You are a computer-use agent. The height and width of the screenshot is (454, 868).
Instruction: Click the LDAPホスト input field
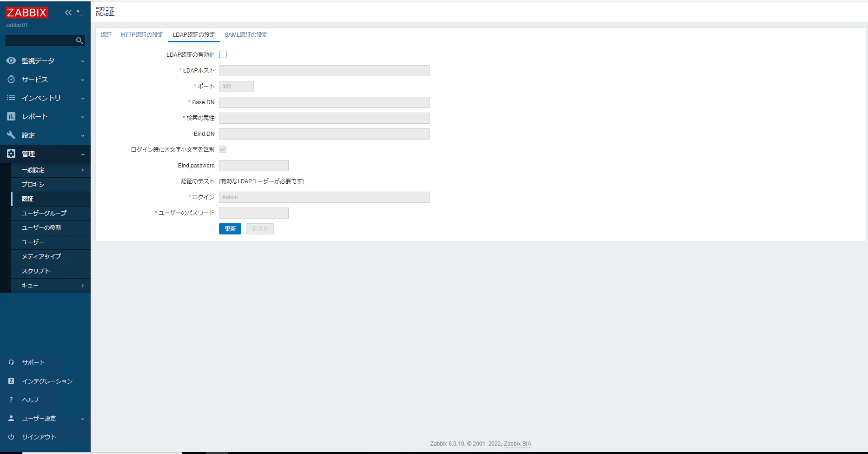click(x=324, y=71)
